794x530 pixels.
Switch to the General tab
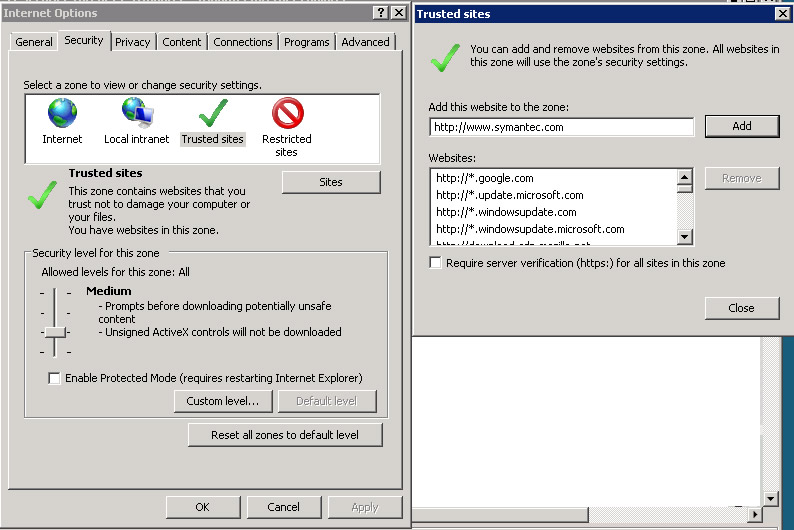(x=34, y=42)
